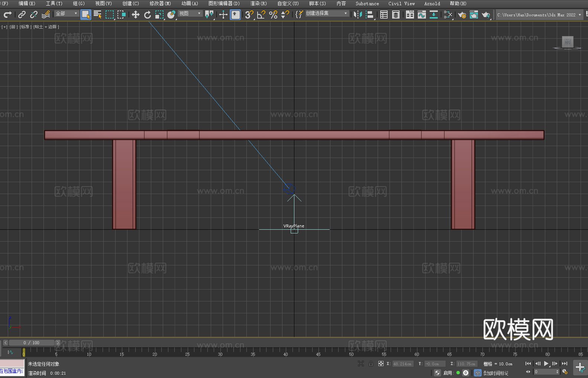Click the Select and Place tool

[171, 14]
